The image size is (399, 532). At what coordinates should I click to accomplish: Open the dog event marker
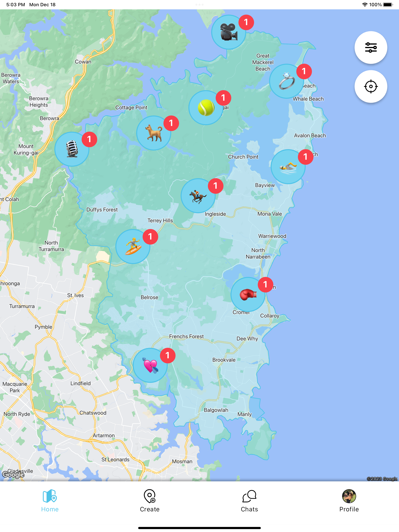pos(154,133)
